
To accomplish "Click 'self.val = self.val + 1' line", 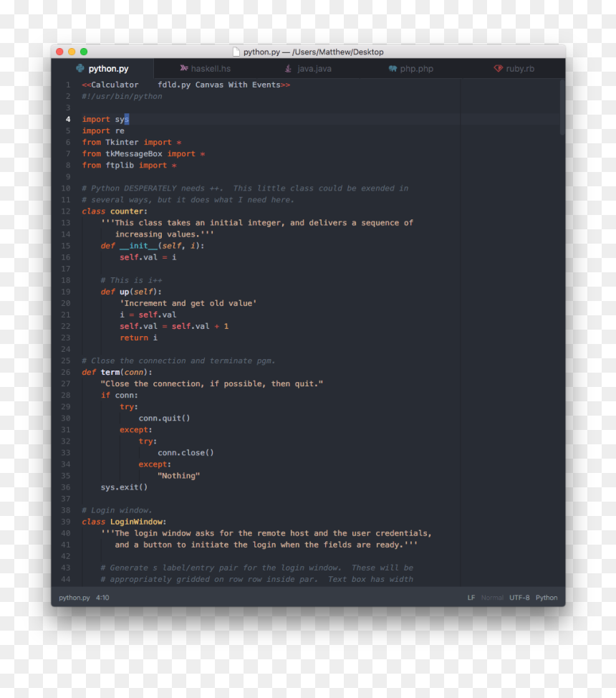I will point(174,326).
